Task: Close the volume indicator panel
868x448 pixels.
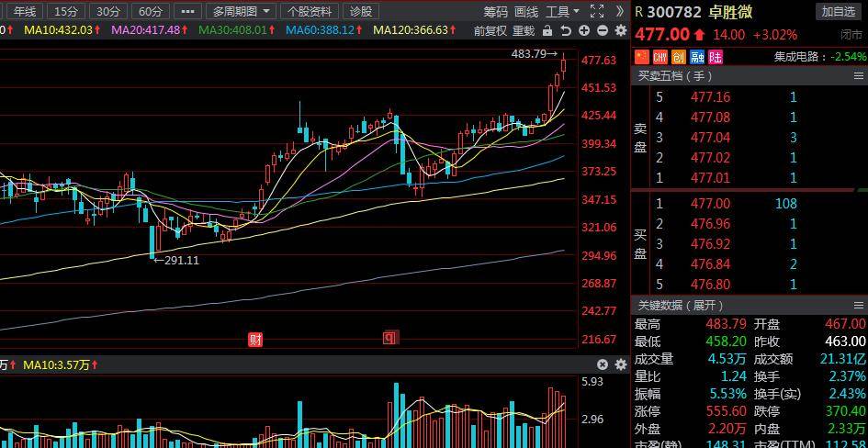Action: coord(603,364)
